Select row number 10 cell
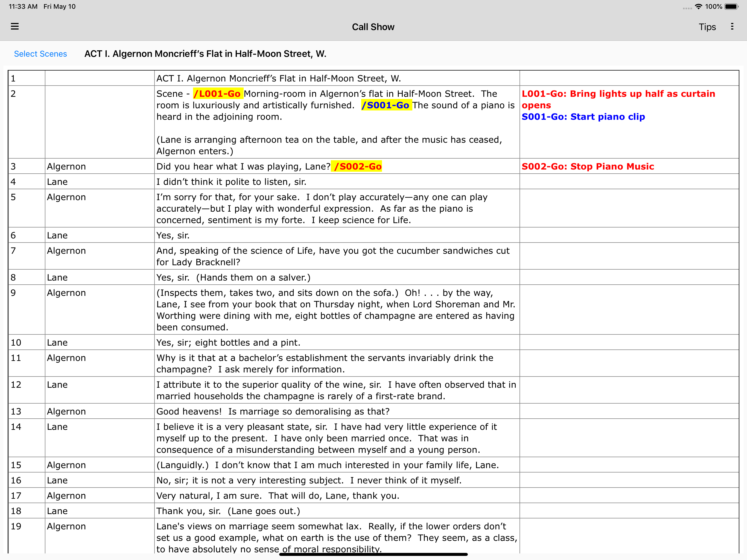The height and width of the screenshot is (560, 747). click(x=27, y=342)
